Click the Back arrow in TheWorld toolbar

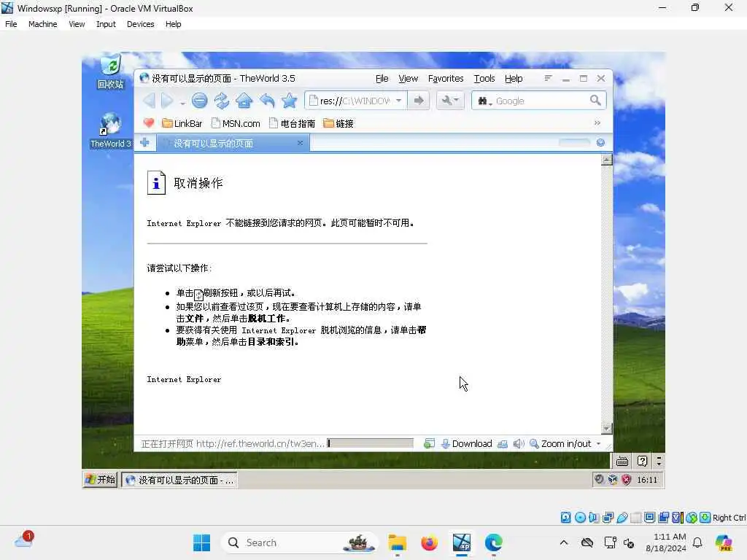point(149,101)
